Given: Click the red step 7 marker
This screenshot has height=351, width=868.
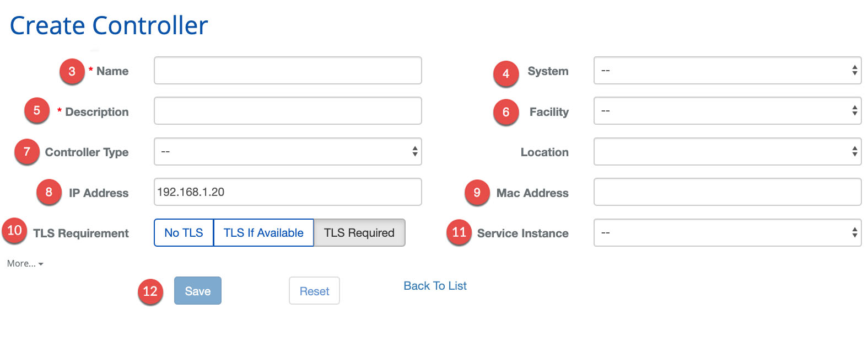Looking at the screenshot, I should (27, 152).
